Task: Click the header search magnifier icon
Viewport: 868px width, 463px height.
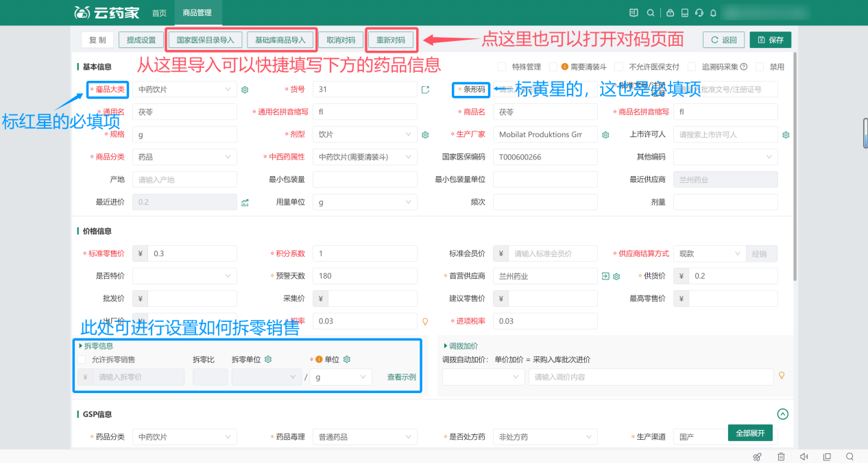Action: click(650, 13)
